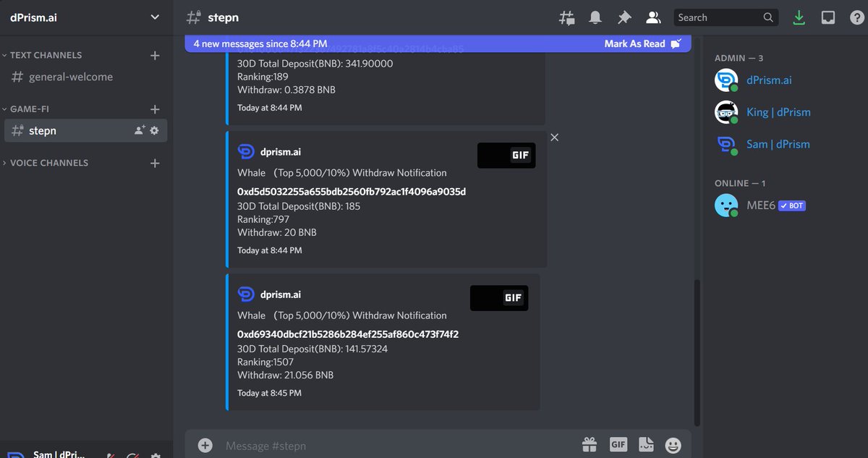Screen dimensions: 868x458
Task: Open the gift Nitro icon in message bar
Action: coord(590,444)
